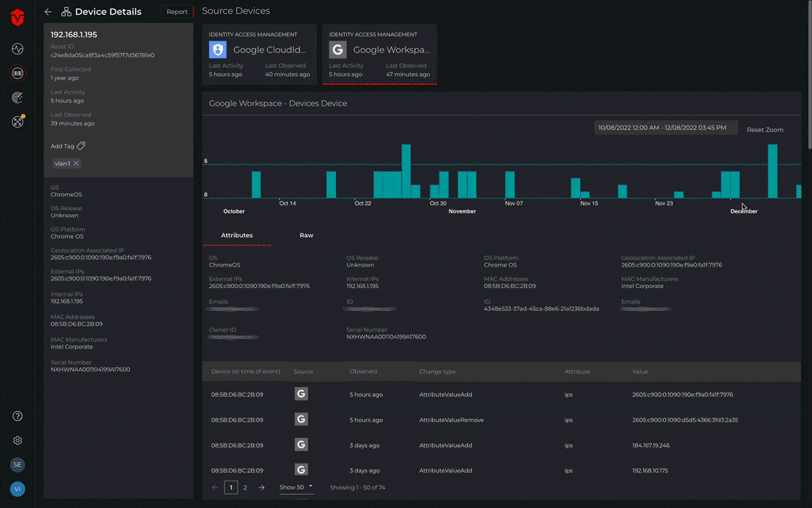Click the Google Workspace G icon
Image resolution: width=812 pixels, height=508 pixels.
[337, 49]
